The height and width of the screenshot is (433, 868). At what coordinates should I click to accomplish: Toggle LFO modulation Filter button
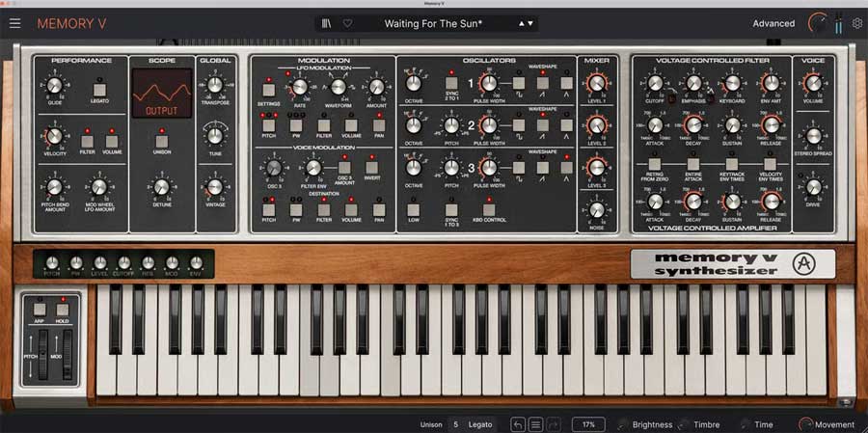coord(324,125)
